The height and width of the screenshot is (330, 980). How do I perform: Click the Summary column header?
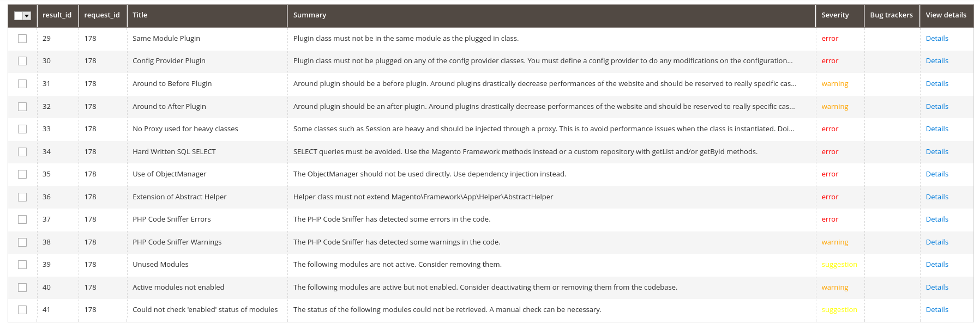click(310, 15)
